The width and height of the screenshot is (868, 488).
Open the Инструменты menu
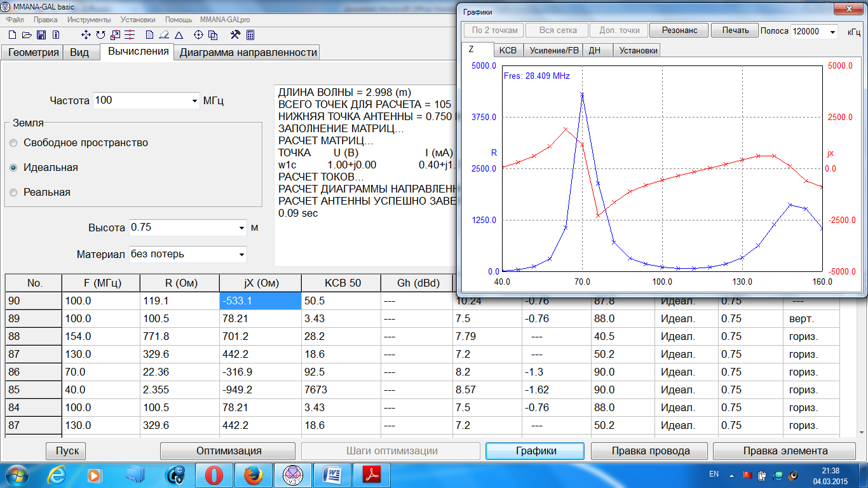89,20
